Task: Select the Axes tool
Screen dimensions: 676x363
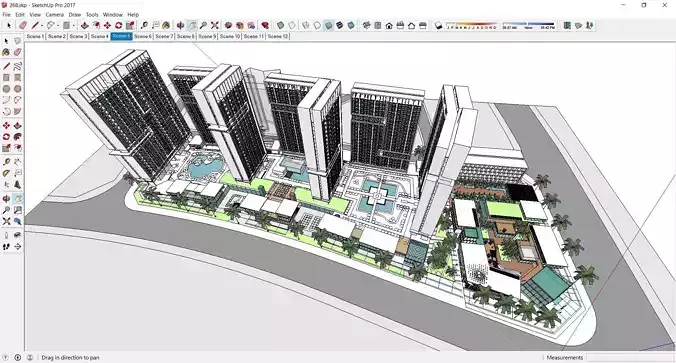Action: coord(6,185)
